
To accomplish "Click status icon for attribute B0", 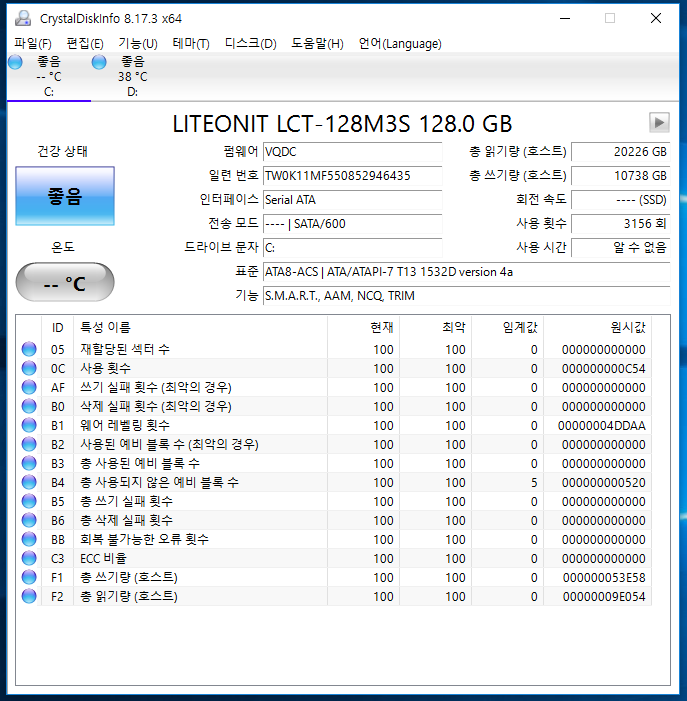I will (29, 406).
